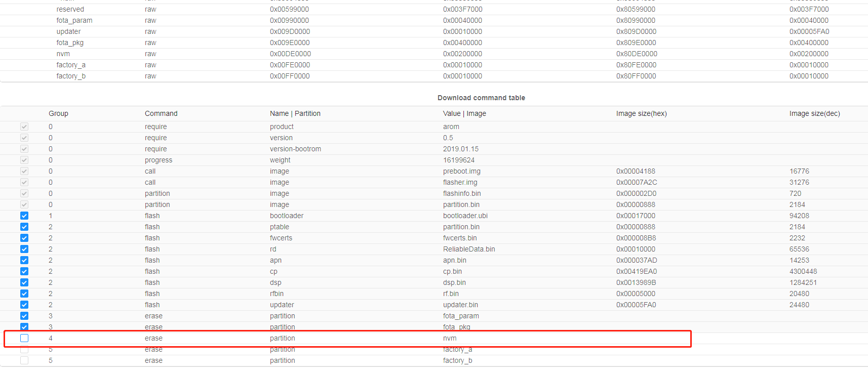Uncheck the updater flash row checkbox

(x=24, y=305)
